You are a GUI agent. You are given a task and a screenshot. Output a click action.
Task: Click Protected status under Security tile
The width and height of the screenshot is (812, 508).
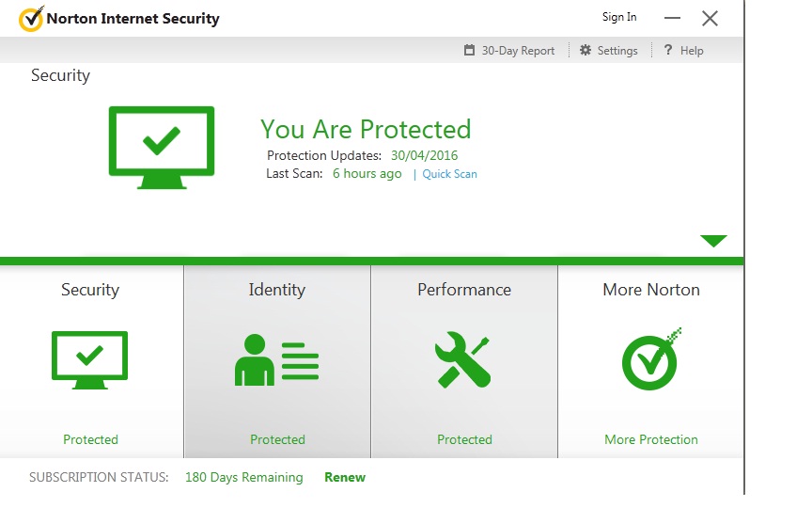90,439
